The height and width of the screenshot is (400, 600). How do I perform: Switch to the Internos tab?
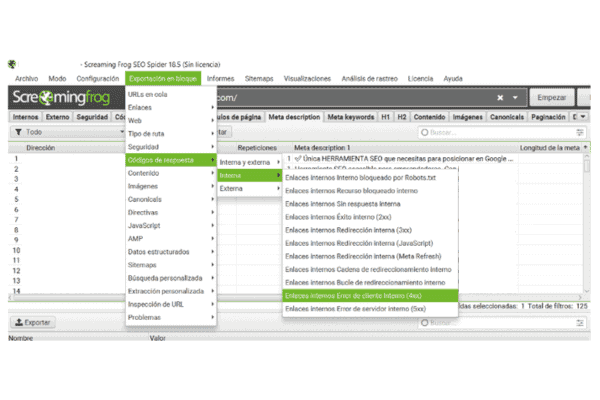click(25, 117)
